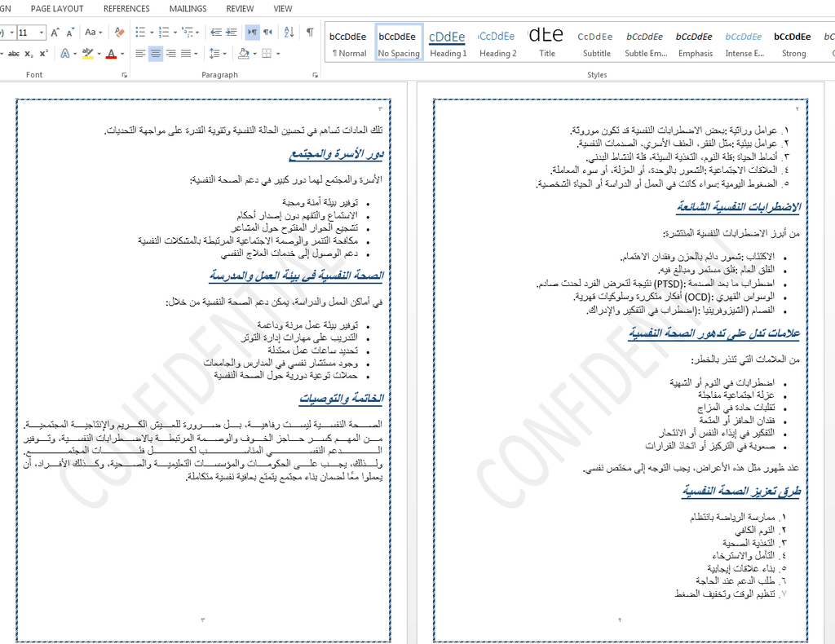Switch to the REFERENCES tab

click(x=126, y=8)
